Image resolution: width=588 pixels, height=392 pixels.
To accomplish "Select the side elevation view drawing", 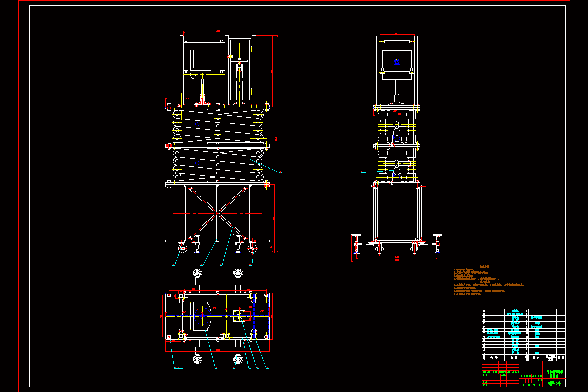I will (x=397, y=147).
